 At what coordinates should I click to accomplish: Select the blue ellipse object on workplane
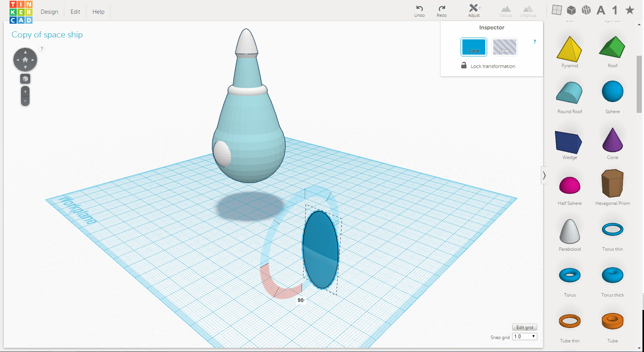pyautogui.click(x=320, y=250)
